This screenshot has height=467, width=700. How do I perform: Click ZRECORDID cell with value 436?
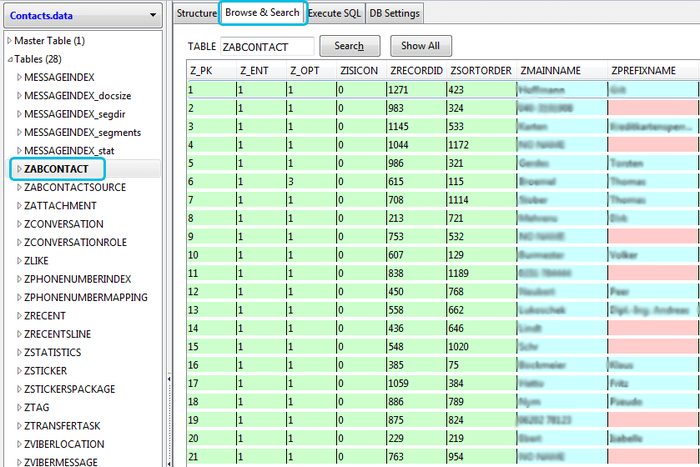point(417,328)
